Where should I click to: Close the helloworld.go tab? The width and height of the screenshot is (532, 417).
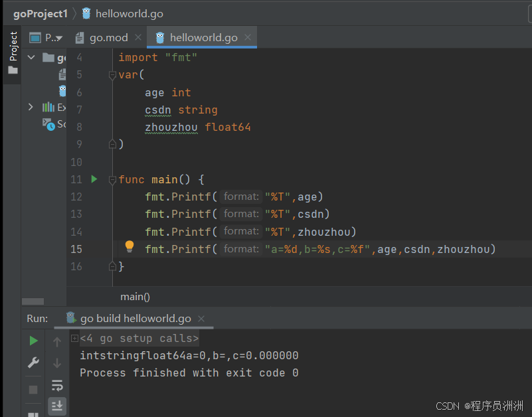[248, 37]
